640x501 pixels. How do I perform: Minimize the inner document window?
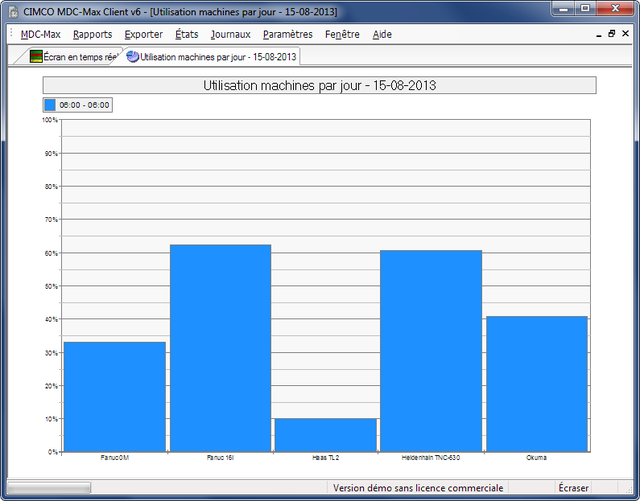tap(599, 35)
